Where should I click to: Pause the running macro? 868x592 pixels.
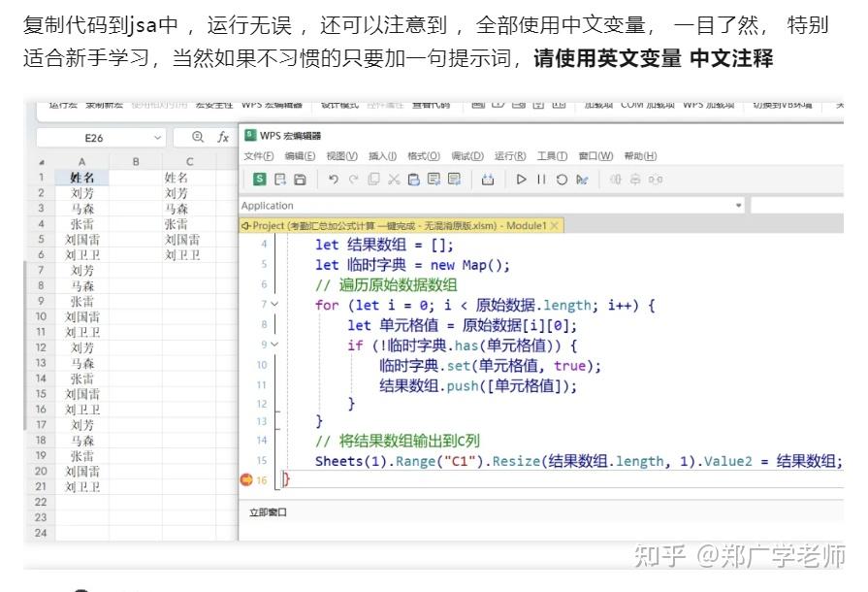(x=542, y=179)
